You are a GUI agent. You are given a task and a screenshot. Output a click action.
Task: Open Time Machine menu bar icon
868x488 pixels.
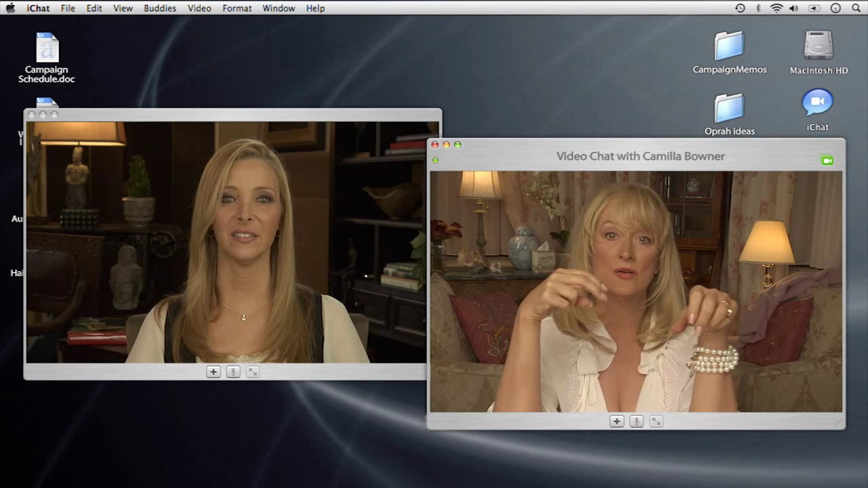click(x=740, y=8)
